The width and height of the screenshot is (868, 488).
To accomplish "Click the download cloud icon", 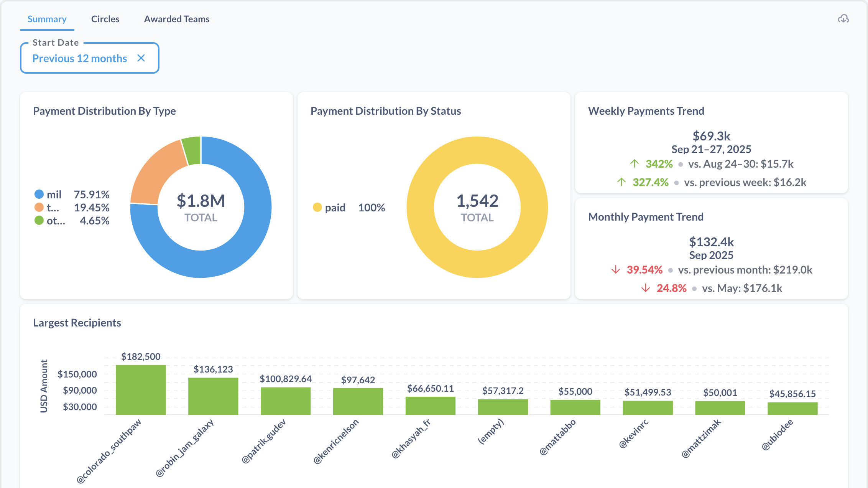I will (843, 19).
